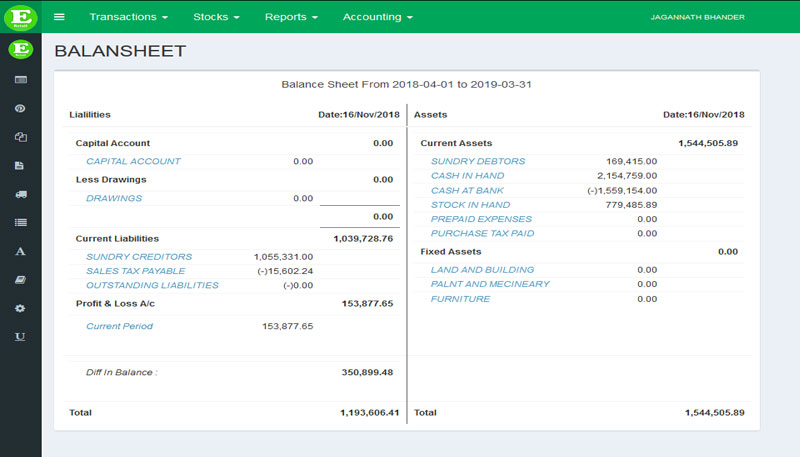Open the STOCK IN HAND link
This screenshot has width=800, height=457.
pos(470,205)
